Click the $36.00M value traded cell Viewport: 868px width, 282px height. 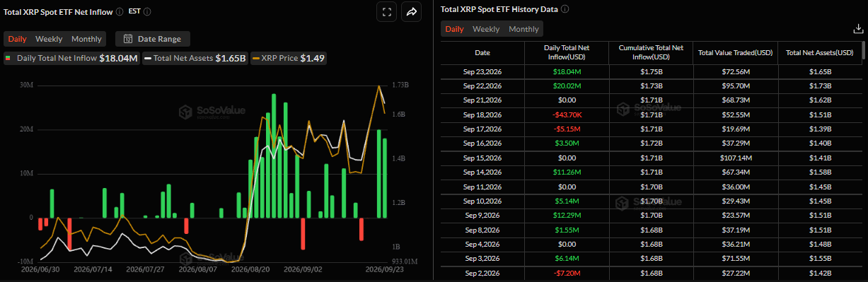click(735, 187)
